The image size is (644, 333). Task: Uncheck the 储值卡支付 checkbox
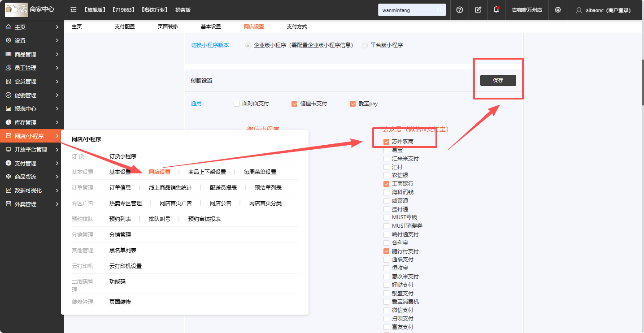(295, 104)
